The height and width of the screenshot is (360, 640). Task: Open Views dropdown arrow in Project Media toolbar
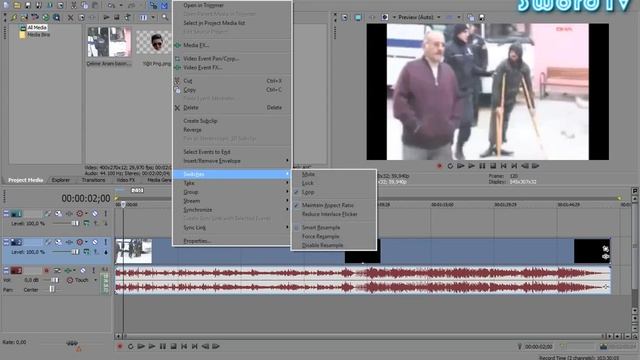(x=153, y=18)
